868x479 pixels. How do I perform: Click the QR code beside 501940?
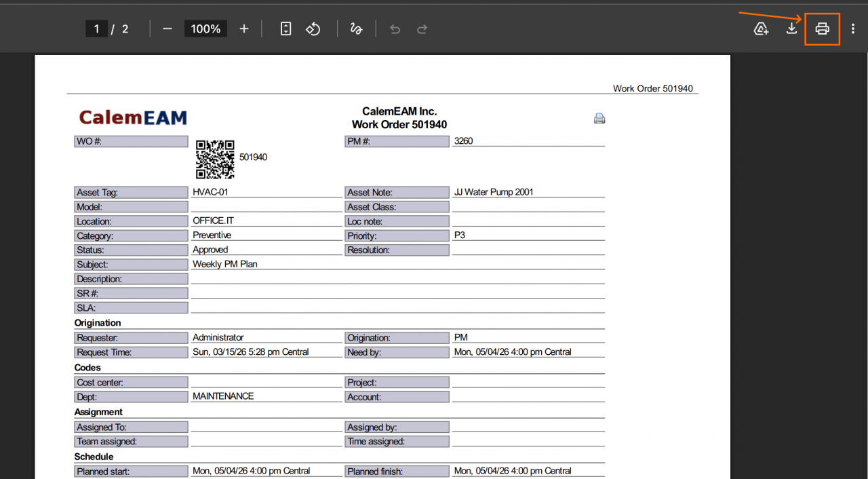point(215,159)
